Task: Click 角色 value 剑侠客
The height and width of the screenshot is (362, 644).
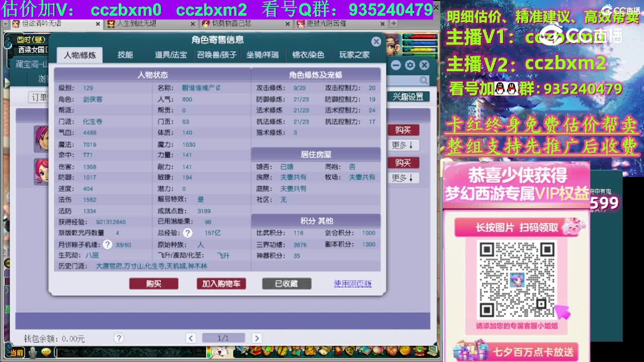Action: pyautogui.click(x=93, y=100)
